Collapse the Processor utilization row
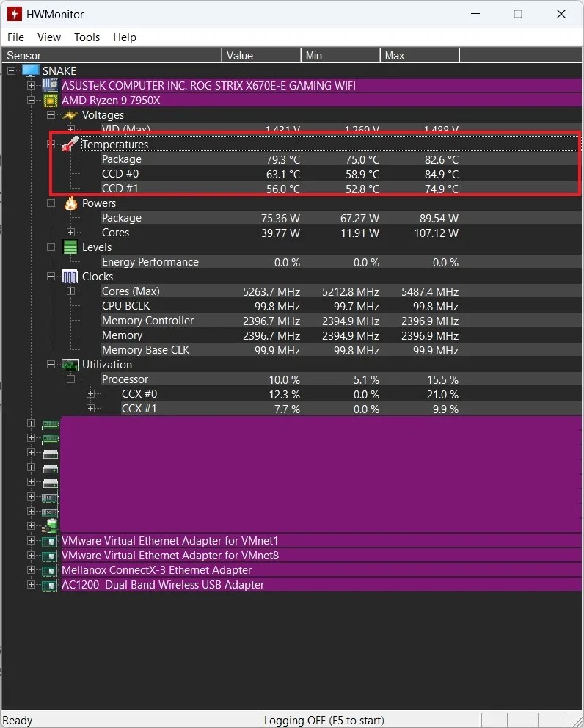 coord(70,379)
